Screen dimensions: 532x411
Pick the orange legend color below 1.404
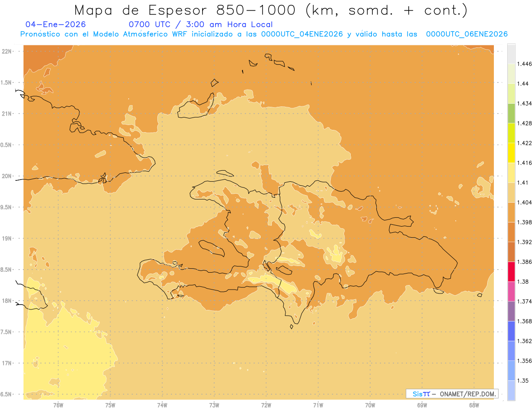(511, 212)
